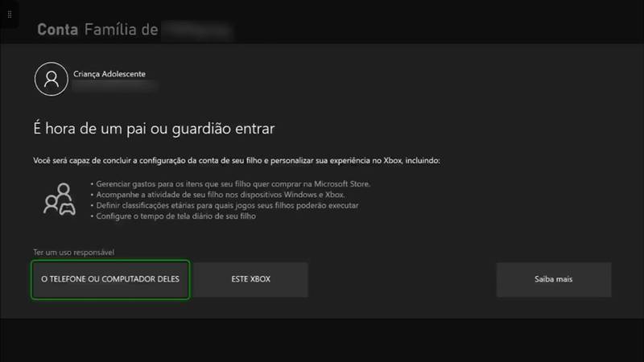Select the child profile avatar icon
This screenshot has width=644, height=362.
tap(52, 79)
